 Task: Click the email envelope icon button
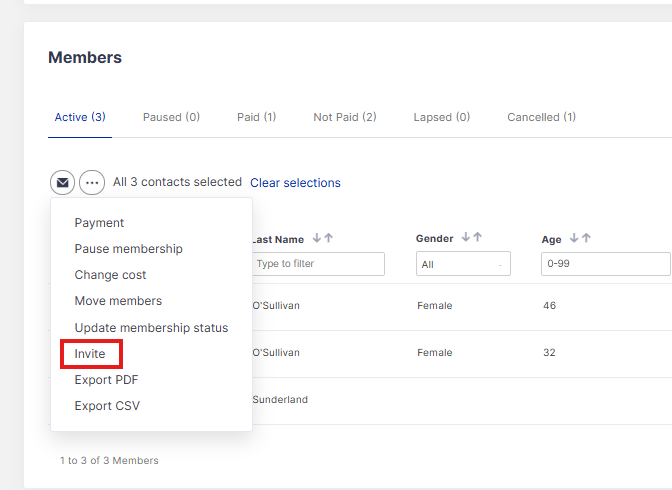[62, 183]
